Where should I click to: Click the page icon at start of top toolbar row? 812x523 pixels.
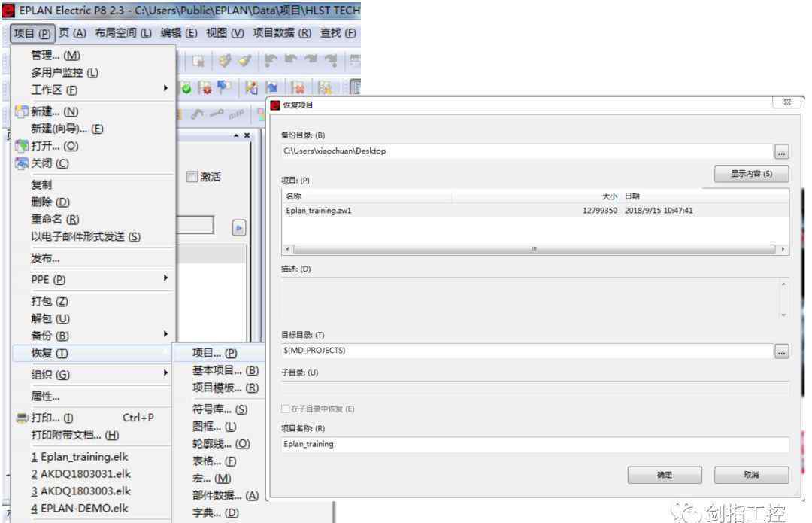click(x=198, y=61)
